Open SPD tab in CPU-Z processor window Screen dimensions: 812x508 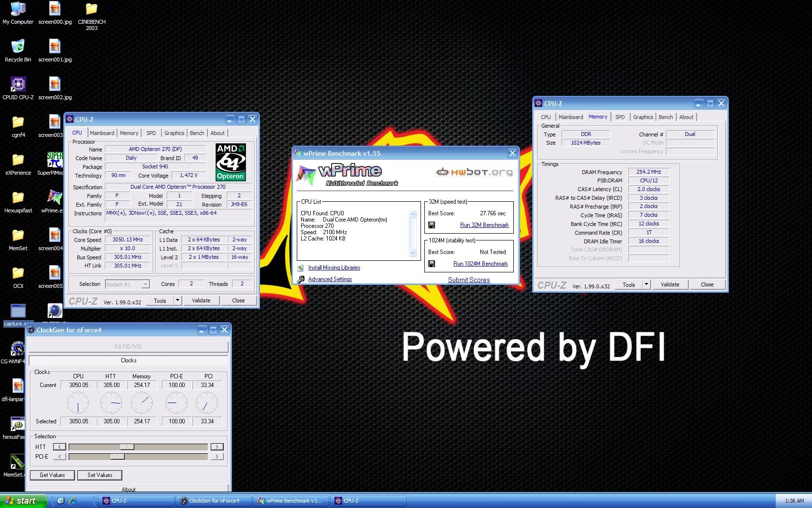151,133
